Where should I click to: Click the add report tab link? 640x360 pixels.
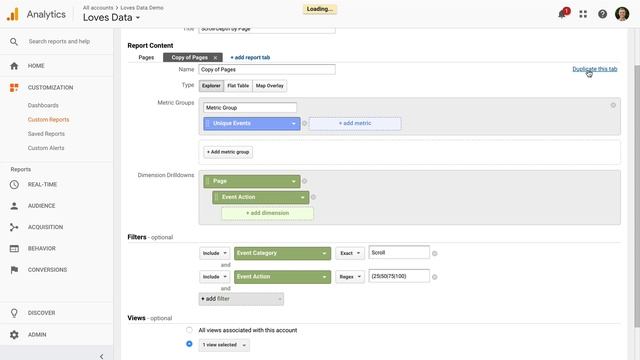click(250, 58)
